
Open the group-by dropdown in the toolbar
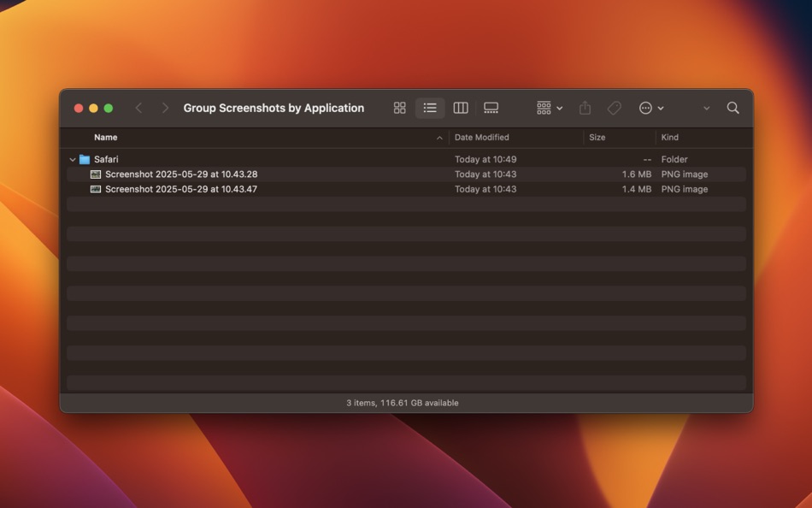[546, 108]
